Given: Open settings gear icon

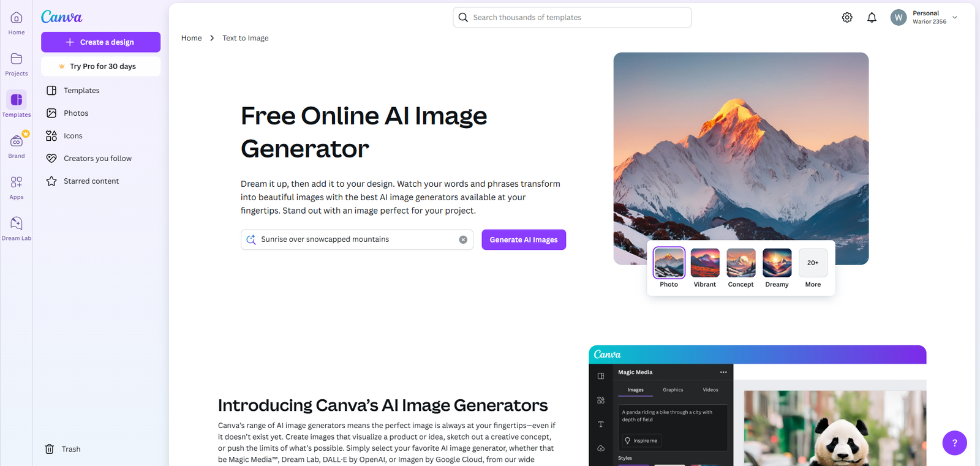Looking at the screenshot, I should (x=847, y=18).
